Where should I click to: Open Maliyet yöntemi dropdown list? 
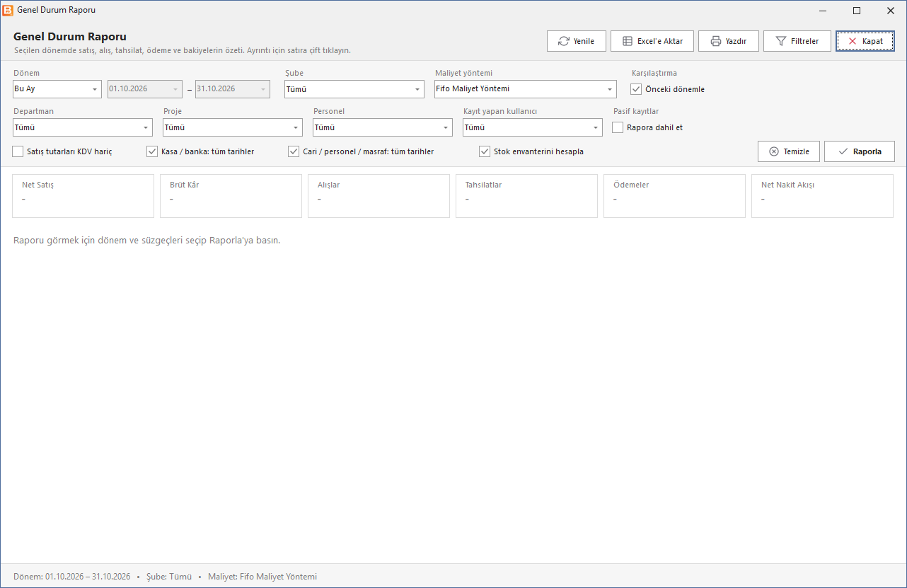coord(526,89)
